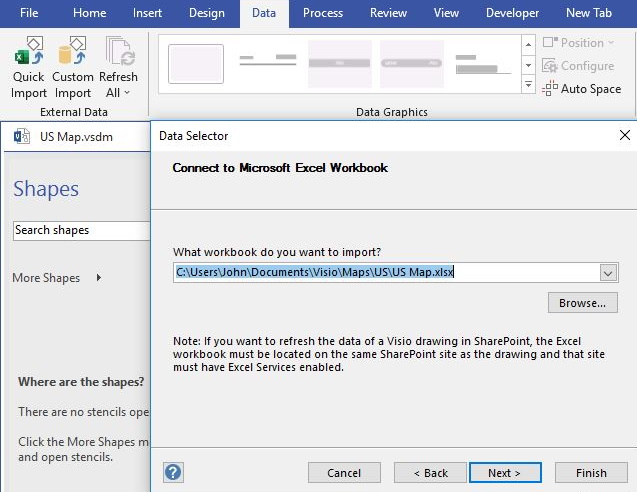Click the Search shapes field
The width and height of the screenshot is (637, 492).
click(80, 230)
